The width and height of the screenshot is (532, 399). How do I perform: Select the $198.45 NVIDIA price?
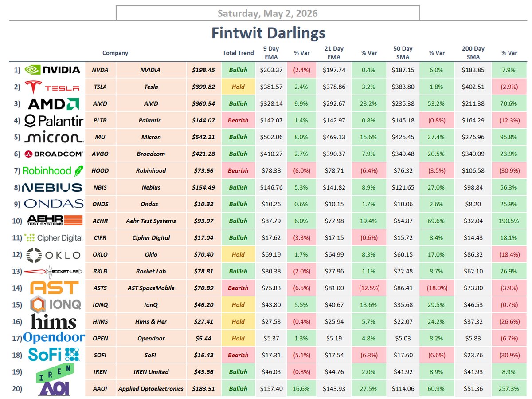pyautogui.click(x=204, y=70)
